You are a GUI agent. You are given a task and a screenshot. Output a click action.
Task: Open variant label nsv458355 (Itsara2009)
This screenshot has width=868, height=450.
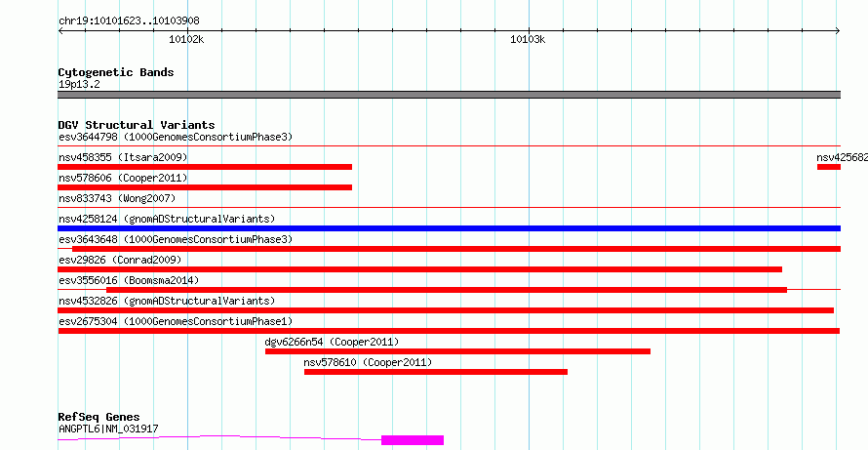[x=123, y=158]
